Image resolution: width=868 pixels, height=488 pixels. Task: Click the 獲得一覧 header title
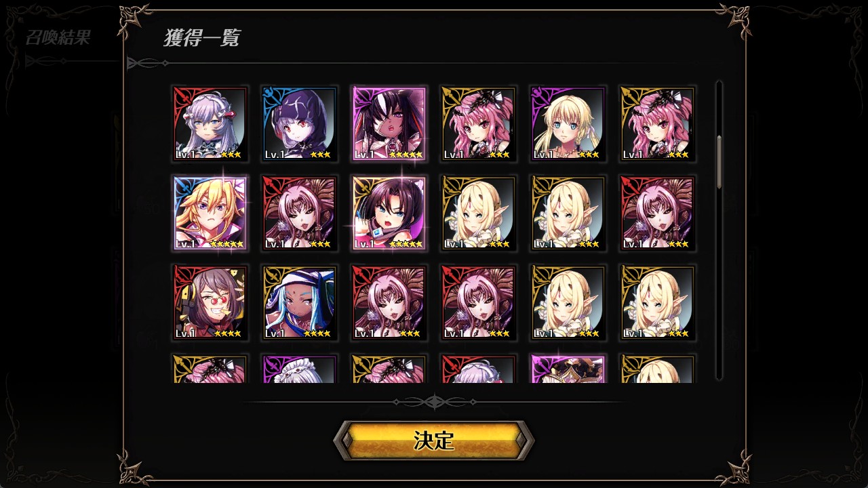click(x=201, y=37)
